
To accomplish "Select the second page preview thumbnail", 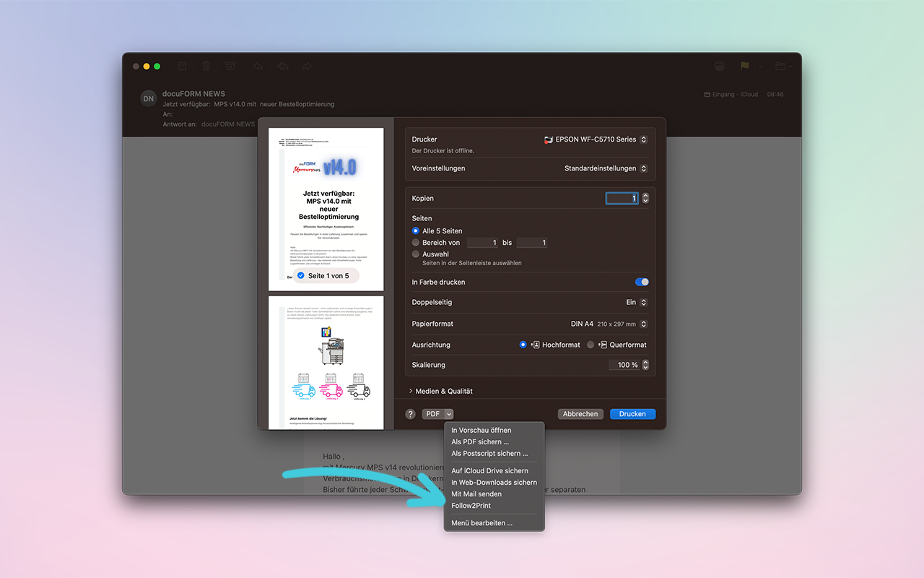I will click(326, 363).
